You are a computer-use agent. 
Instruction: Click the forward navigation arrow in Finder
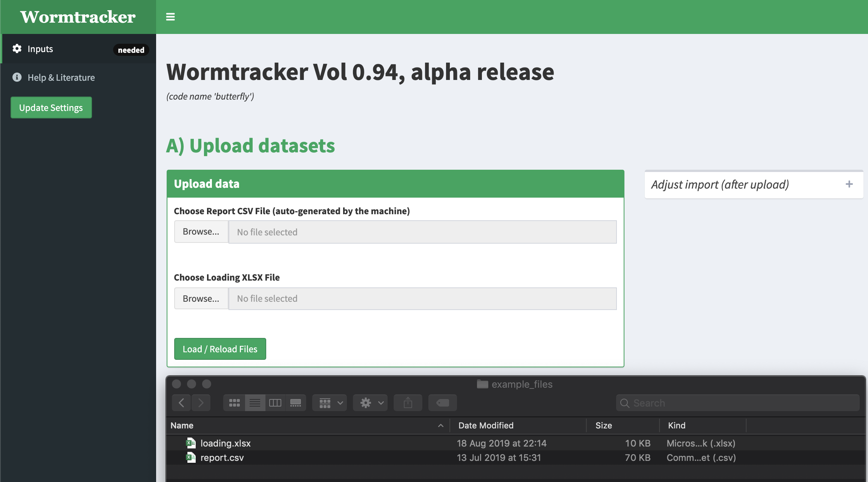click(201, 401)
